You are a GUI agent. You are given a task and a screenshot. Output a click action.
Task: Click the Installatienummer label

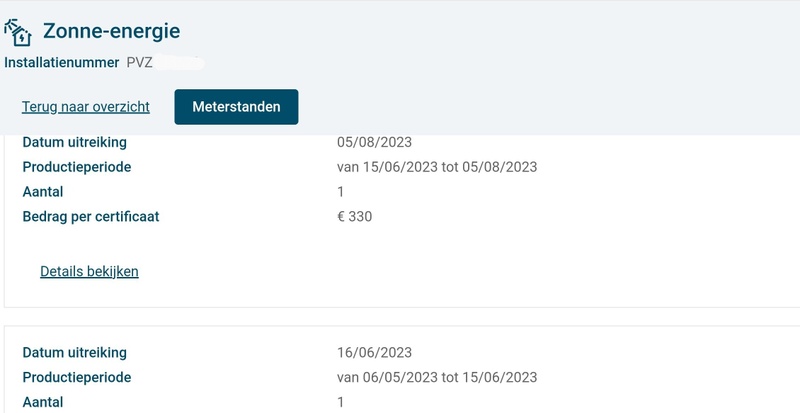coord(62,63)
